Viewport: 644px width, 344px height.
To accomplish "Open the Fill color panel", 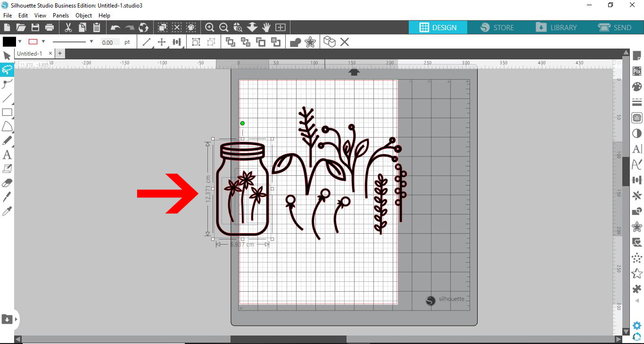I will coord(636,86).
